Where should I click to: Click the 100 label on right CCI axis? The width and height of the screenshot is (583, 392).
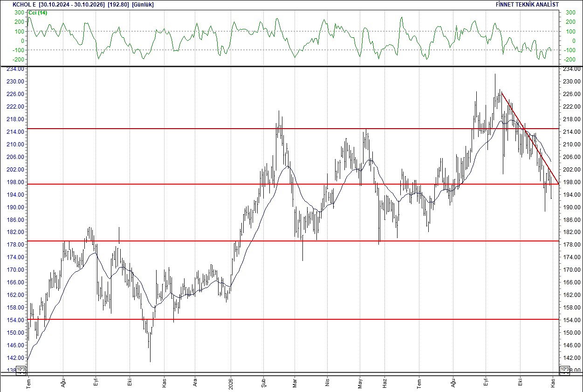[x=570, y=32]
